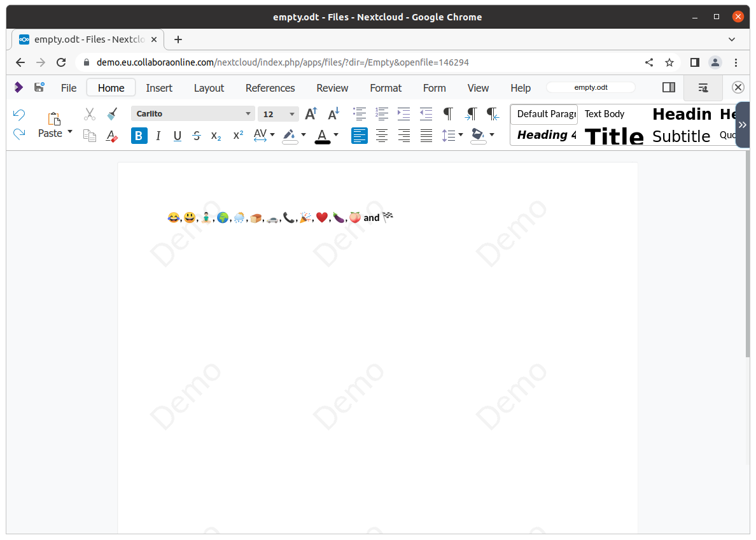Click the Undo arrow icon
The image size is (756, 540).
pyautogui.click(x=19, y=114)
